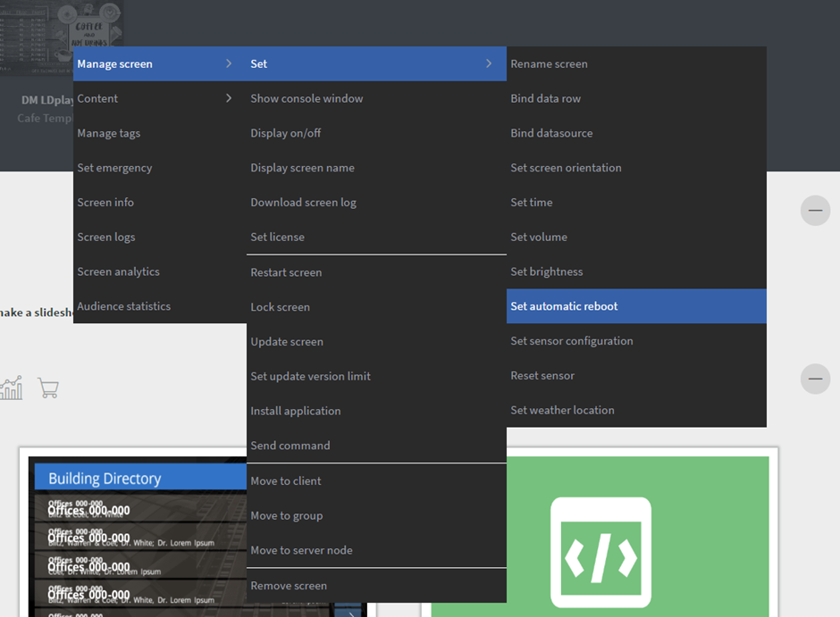Open the green HTML code widget thumbnail
This screenshot has height=617, width=840.
(600, 537)
